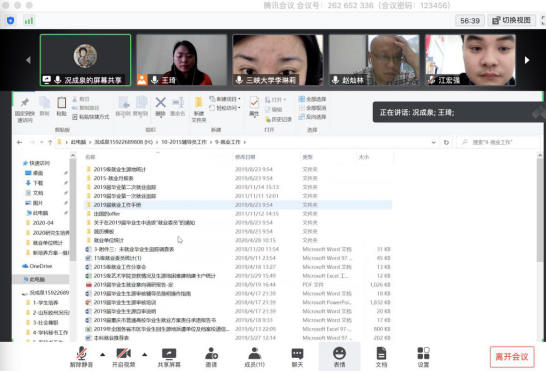Open the 表情 emoji reactions
This screenshot has width=546, height=372.
pos(340,357)
